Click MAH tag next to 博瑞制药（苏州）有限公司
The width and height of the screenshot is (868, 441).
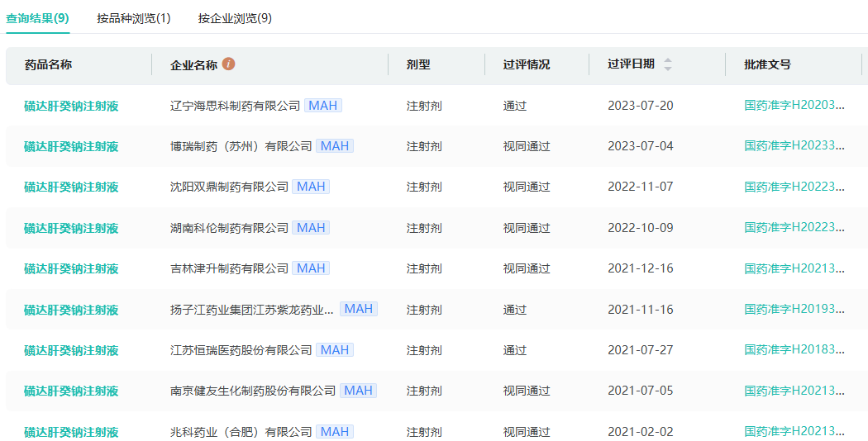pyautogui.click(x=335, y=146)
